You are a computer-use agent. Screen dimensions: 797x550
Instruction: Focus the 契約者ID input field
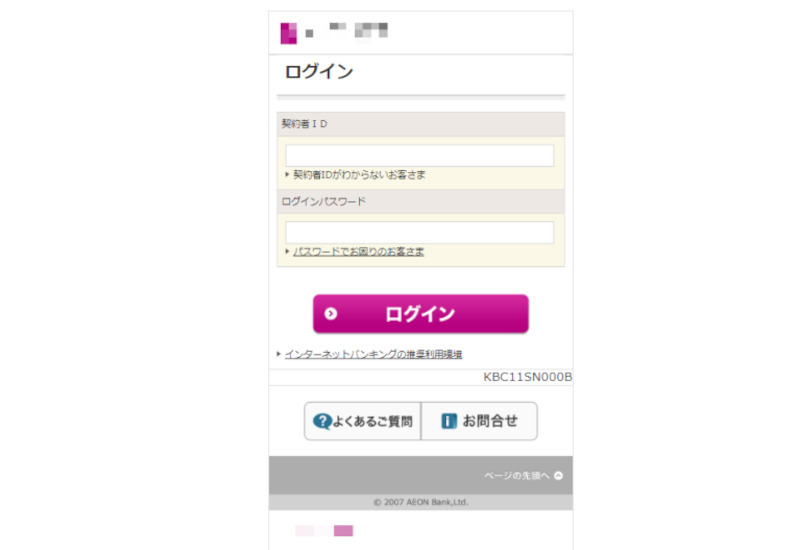419,156
